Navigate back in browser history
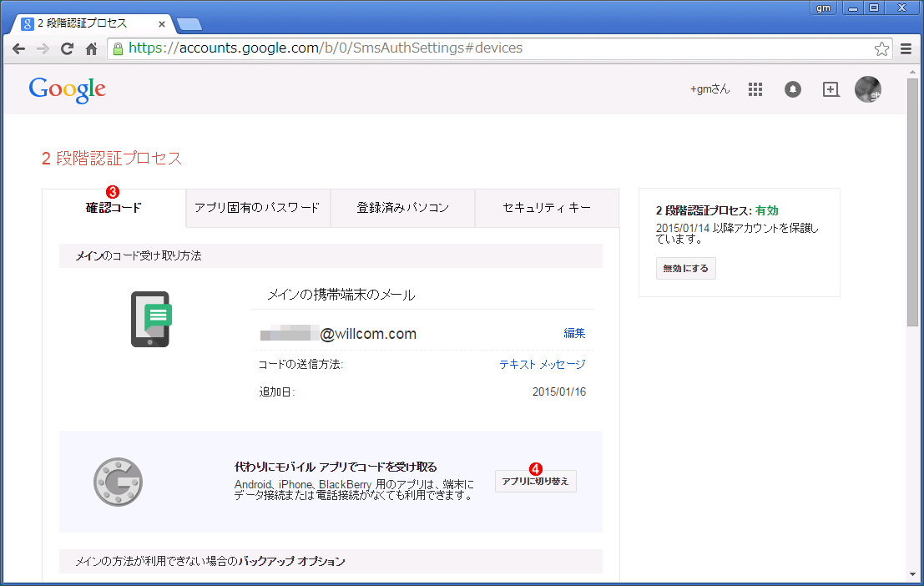 [18, 48]
